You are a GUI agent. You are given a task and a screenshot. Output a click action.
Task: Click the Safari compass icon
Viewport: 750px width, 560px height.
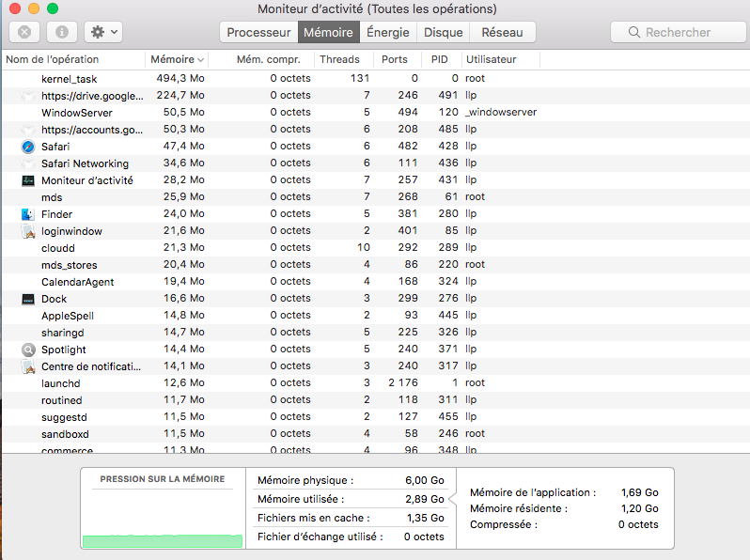point(28,147)
